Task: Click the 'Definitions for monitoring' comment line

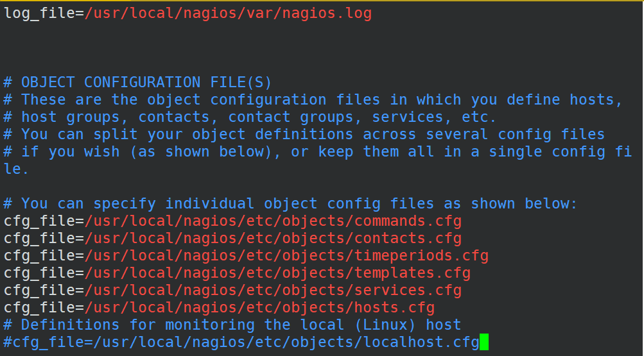Action: click(x=232, y=325)
